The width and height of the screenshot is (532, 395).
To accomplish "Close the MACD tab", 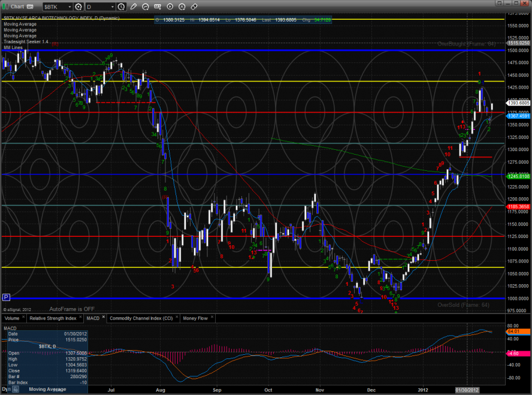I will [104, 317].
